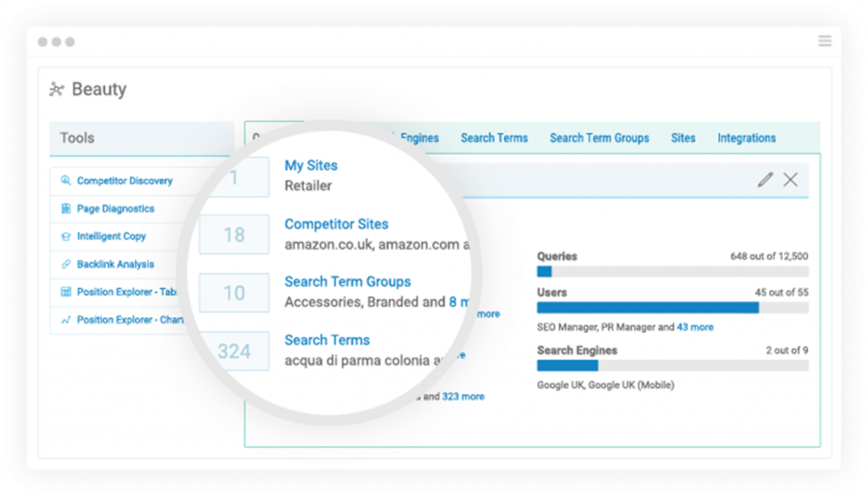Click the 323 more search terms link

pyautogui.click(x=463, y=396)
